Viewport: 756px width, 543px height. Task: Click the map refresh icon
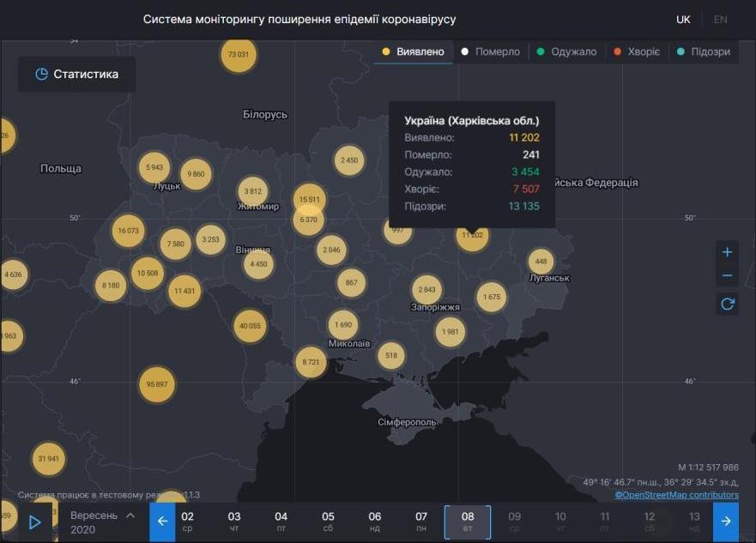[727, 302]
